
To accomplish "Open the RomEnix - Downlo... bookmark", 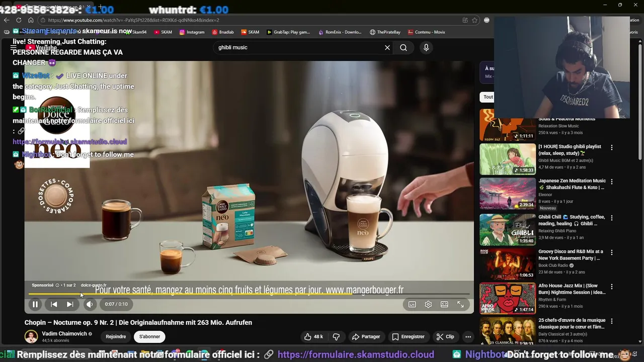I will pyautogui.click(x=340, y=32).
